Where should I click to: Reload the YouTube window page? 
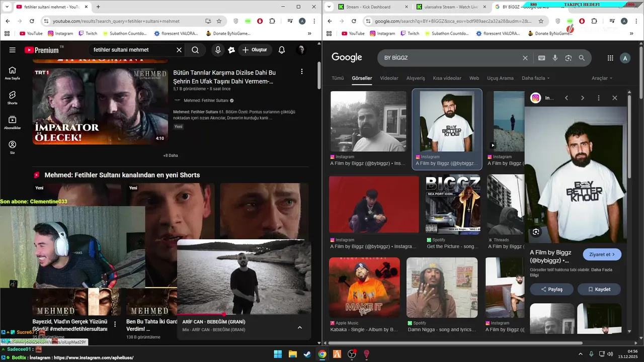point(32,21)
